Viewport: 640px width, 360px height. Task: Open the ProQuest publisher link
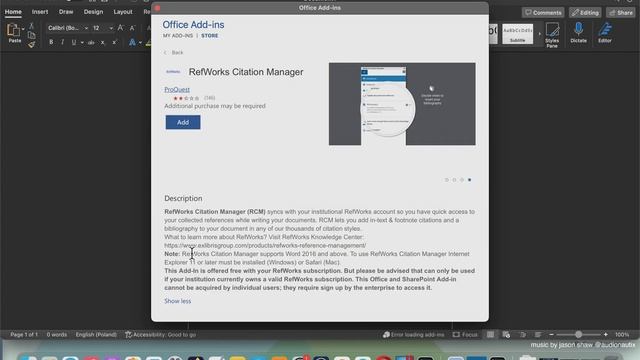(x=177, y=89)
